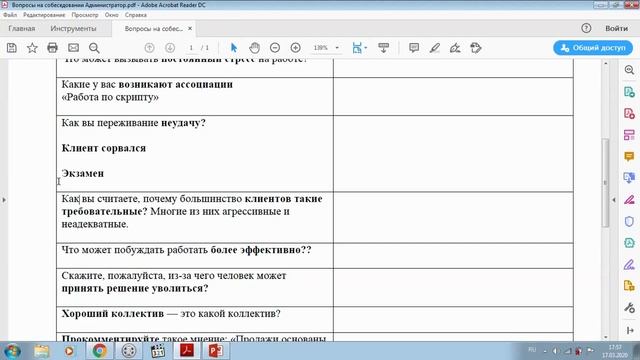Screen dimensions: 640x360
Task: Open the Create PDF tool in right pane
Action: point(629,113)
